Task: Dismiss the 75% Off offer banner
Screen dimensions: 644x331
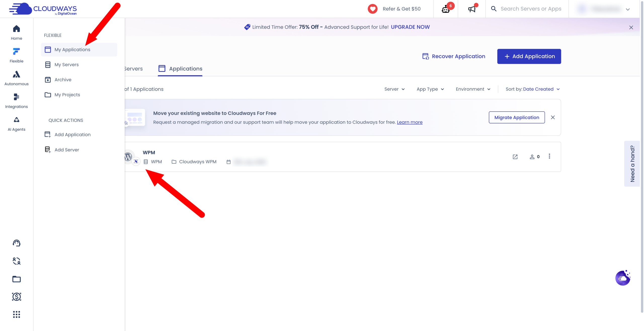Action: pyautogui.click(x=631, y=27)
